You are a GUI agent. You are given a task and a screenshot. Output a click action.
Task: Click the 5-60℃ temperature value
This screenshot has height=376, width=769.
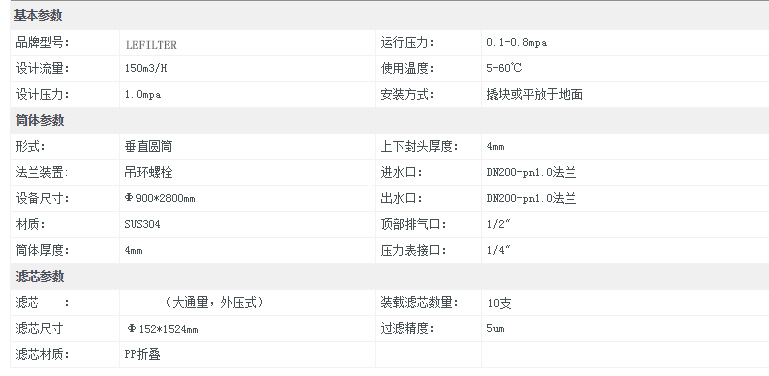[504, 69]
